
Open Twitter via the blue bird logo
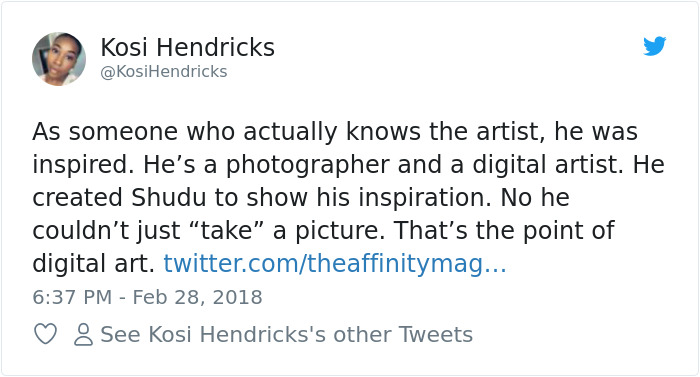tap(654, 46)
